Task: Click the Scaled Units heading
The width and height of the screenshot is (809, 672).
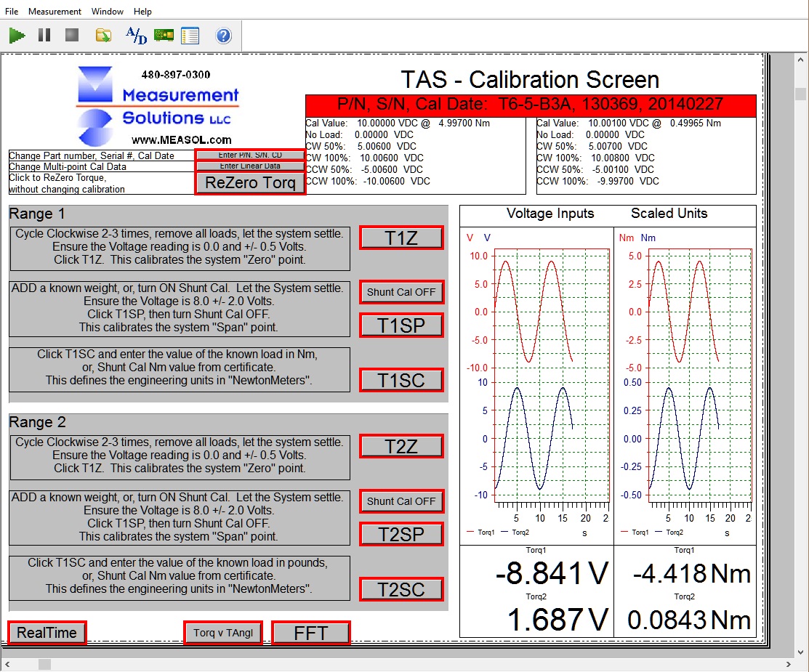Action: [669, 214]
